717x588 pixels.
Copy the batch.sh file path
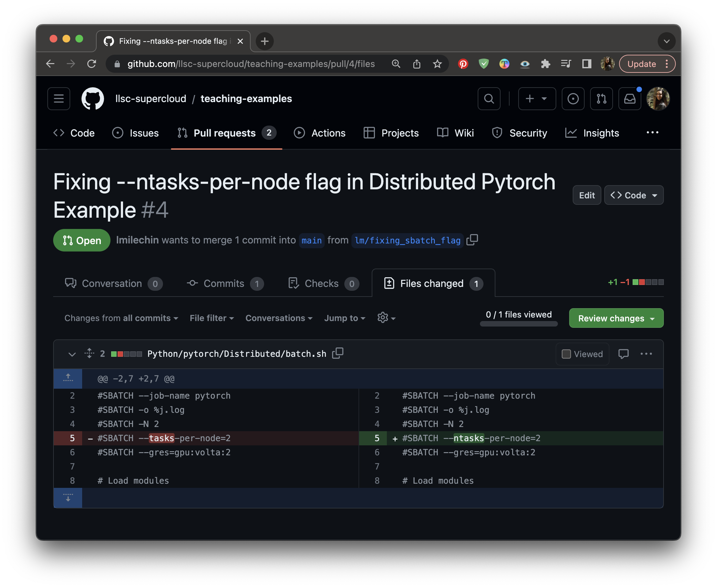click(x=338, y=353)
